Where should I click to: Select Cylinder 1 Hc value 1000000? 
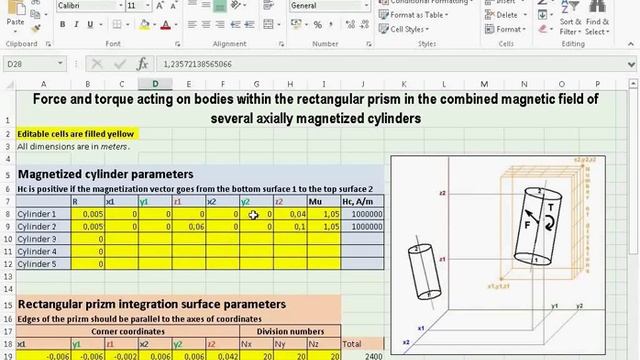(362, 214)
